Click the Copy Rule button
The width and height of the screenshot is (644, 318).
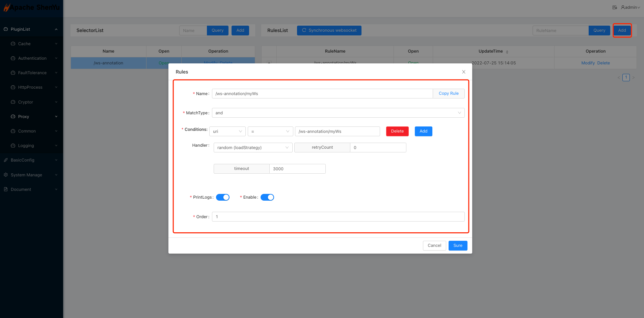click(x=448, y=93)
